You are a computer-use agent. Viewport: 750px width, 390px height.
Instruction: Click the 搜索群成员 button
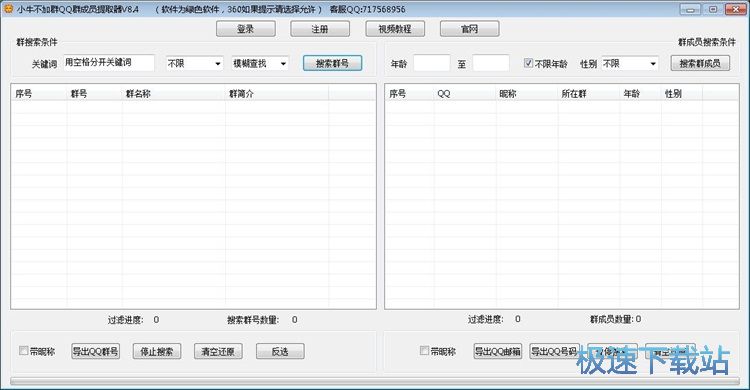700,63
